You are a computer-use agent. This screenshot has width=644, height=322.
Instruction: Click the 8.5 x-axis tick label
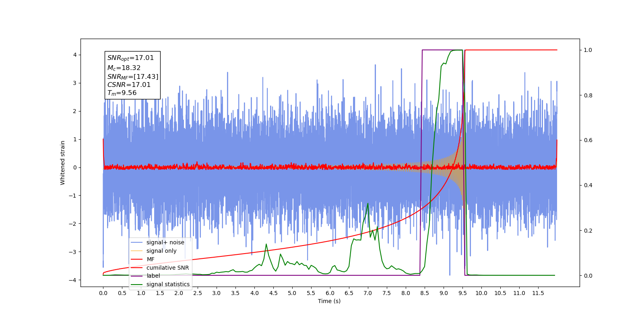(425, 293)
